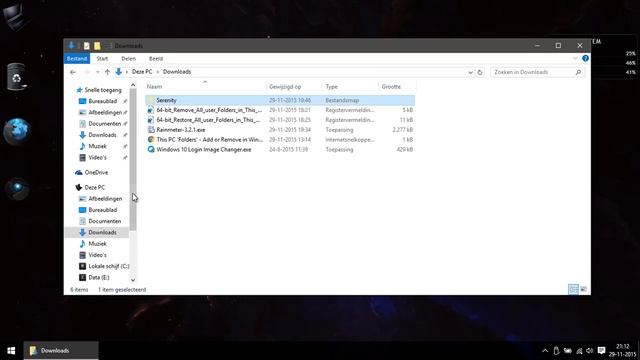Select 64-bit_Restore_All_user_Folders registry file
This screenshot has width=640, height=360.
pos(280,120)
